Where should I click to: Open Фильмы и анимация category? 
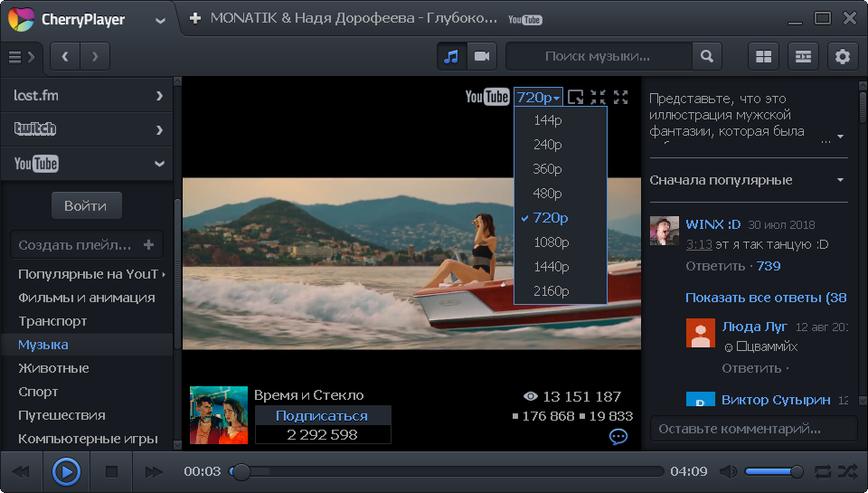(87, 298)
